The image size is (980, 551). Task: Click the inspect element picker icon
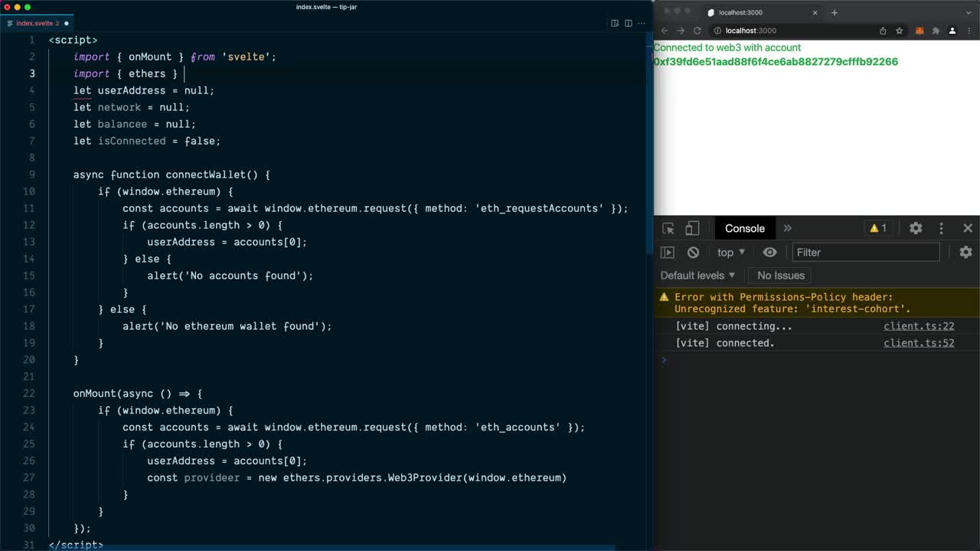[668, 228]
